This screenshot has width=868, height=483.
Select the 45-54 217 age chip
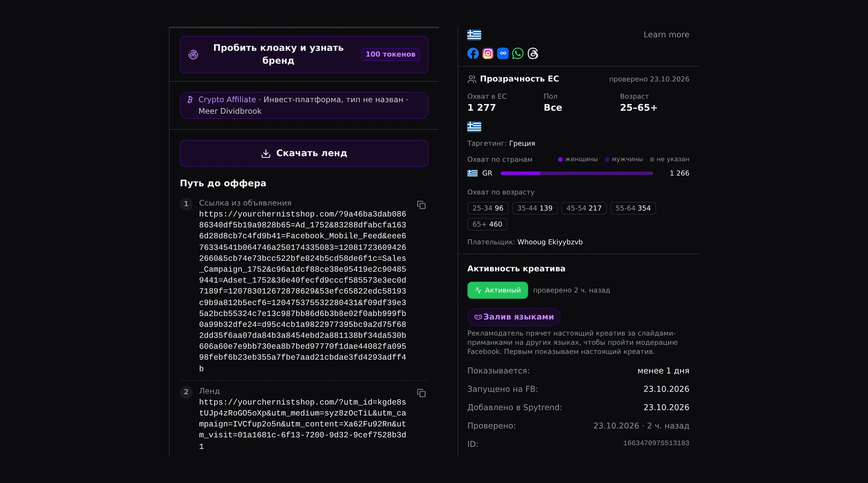pos(584,208)
